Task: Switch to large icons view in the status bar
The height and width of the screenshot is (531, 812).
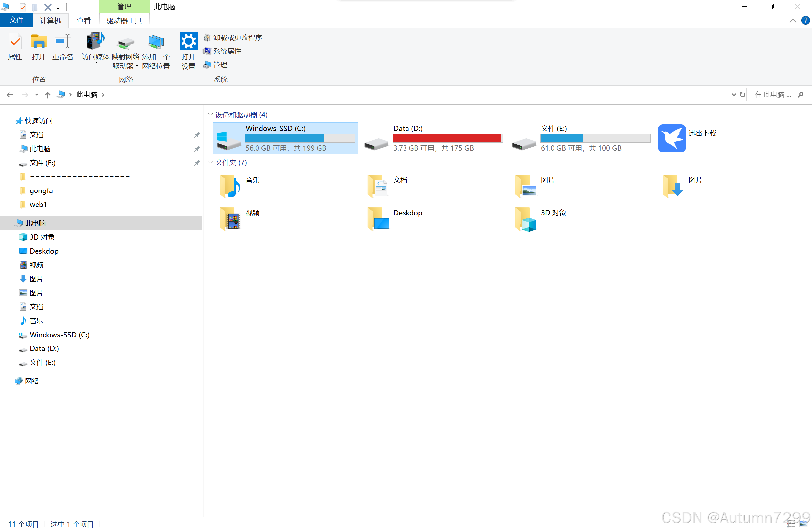Action: [803, 524]
